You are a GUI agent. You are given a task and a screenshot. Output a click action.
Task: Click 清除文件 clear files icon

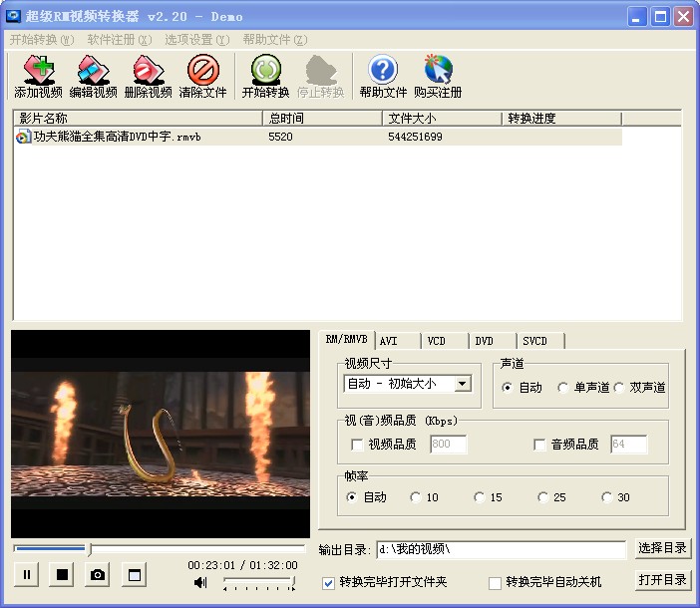pos(203,76)
